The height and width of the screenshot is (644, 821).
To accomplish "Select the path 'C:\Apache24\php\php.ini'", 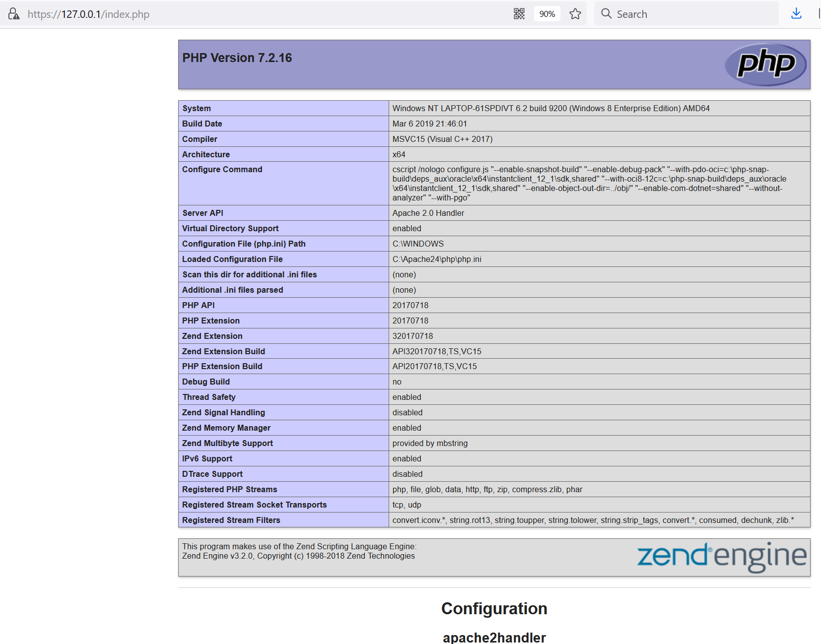I will [437, 259].
